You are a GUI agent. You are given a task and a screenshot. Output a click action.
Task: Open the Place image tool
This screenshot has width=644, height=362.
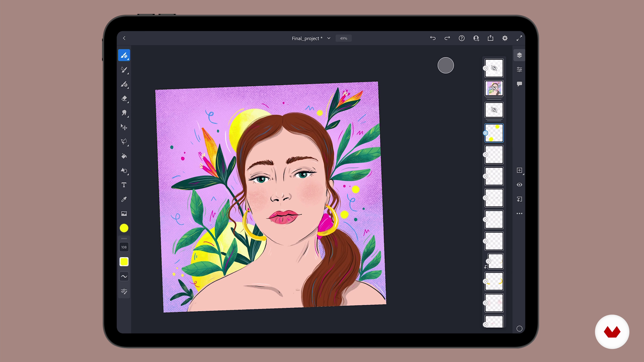[x=124, y=214]
